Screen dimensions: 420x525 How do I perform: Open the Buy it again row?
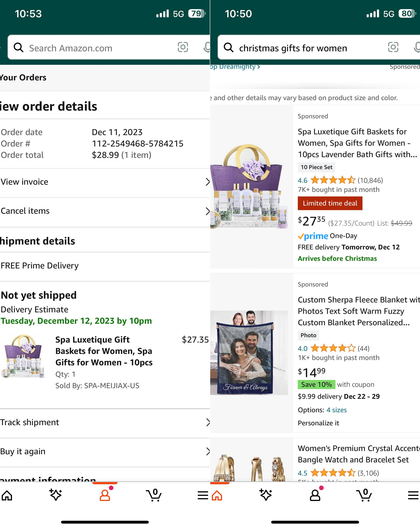[105, 451]
